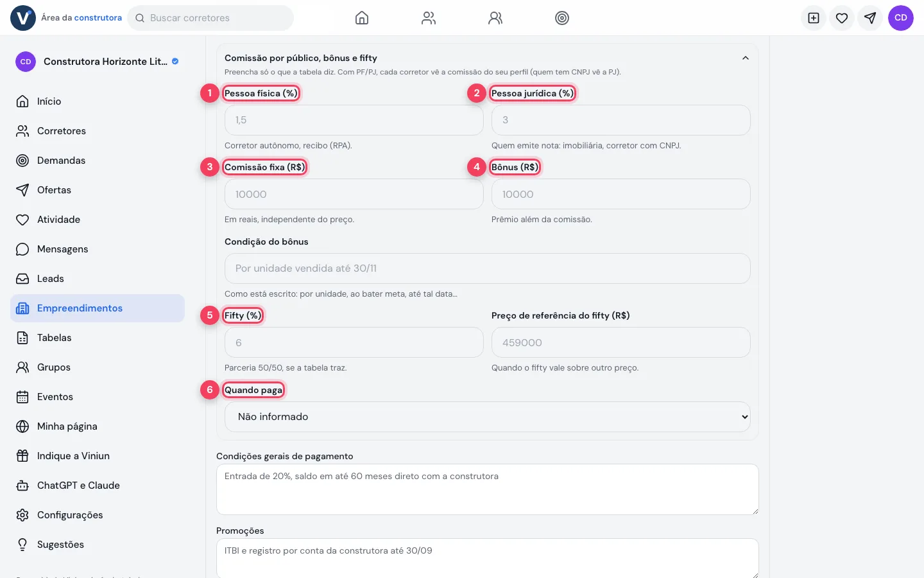Image resolution: width=924 pixels, height=578 pixels.
Task: Navigate to Demandas in the sidebar
Action: click(x=98, y=161)
